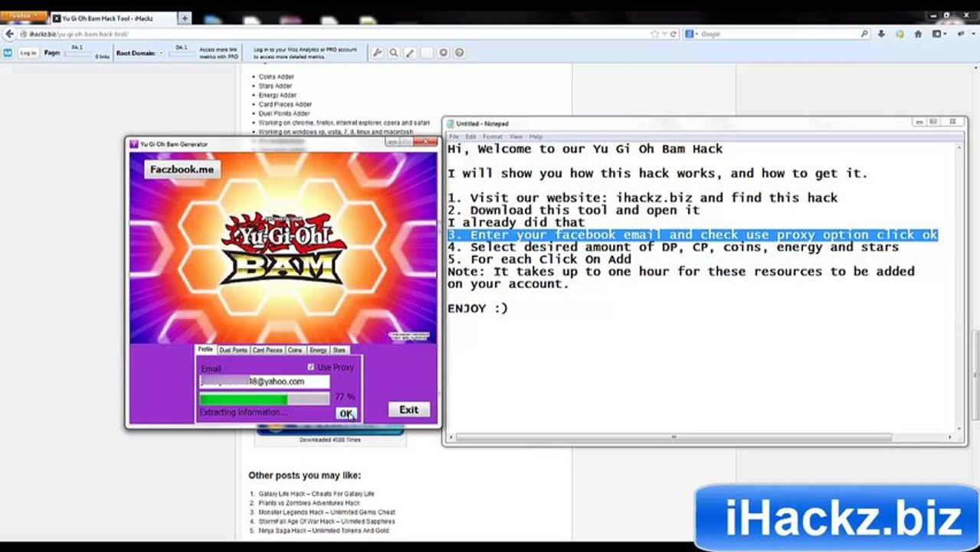Click Log In on the Moz toolbar
This screenshot has height=552, width=980.
tap(28, 53)
